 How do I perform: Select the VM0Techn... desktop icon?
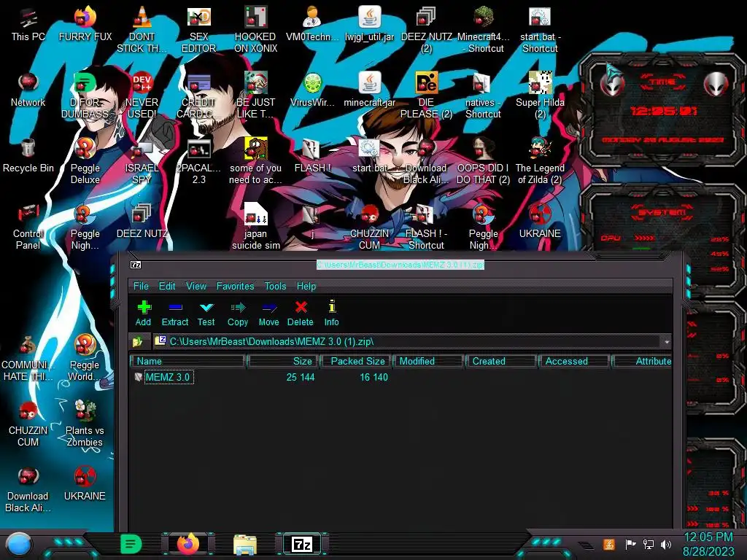312,25
